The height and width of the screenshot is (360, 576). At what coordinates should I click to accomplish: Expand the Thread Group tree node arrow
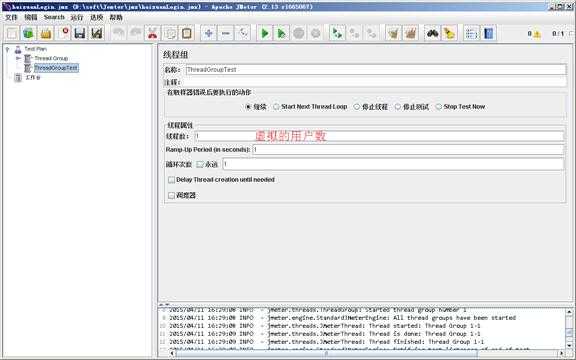[x=18, y=58]
